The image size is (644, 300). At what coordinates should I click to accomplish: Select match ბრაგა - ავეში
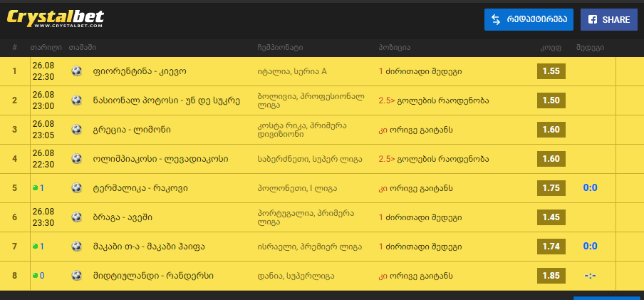(123, 217)
